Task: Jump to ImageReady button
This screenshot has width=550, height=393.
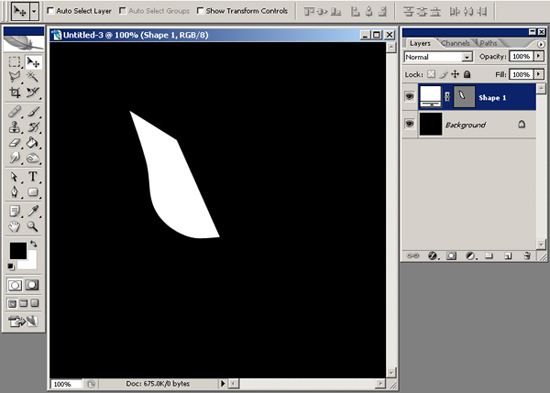Action: point(23,321)
